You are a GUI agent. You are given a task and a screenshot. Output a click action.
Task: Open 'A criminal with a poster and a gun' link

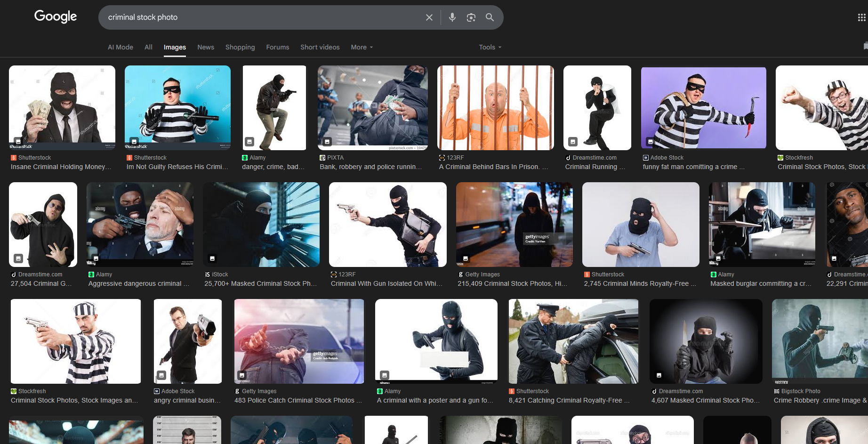[435, 400]
